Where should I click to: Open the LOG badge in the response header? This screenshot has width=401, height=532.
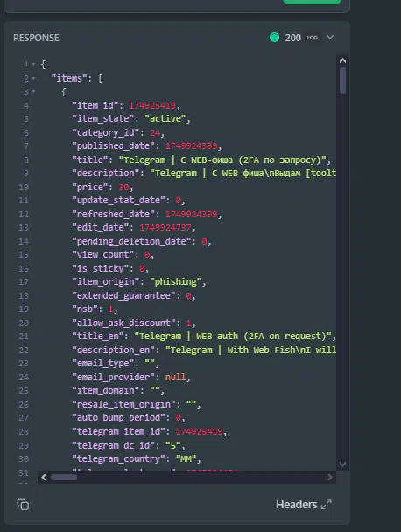(313, 38)
